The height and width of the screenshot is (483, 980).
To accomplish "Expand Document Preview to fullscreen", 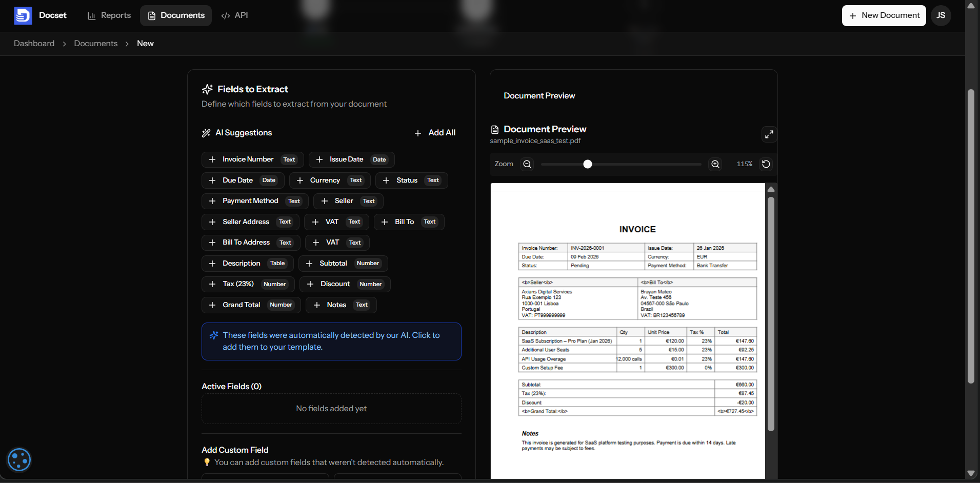I will [769, 134].
